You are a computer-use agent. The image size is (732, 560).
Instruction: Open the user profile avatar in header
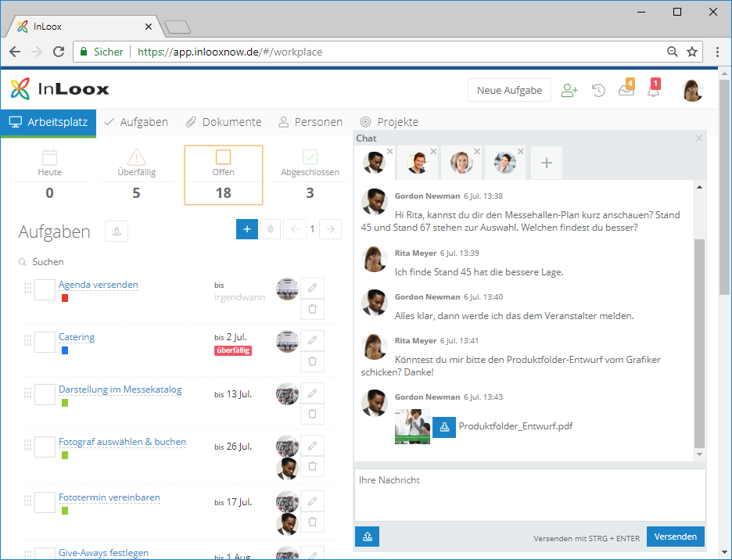(692, 90)
